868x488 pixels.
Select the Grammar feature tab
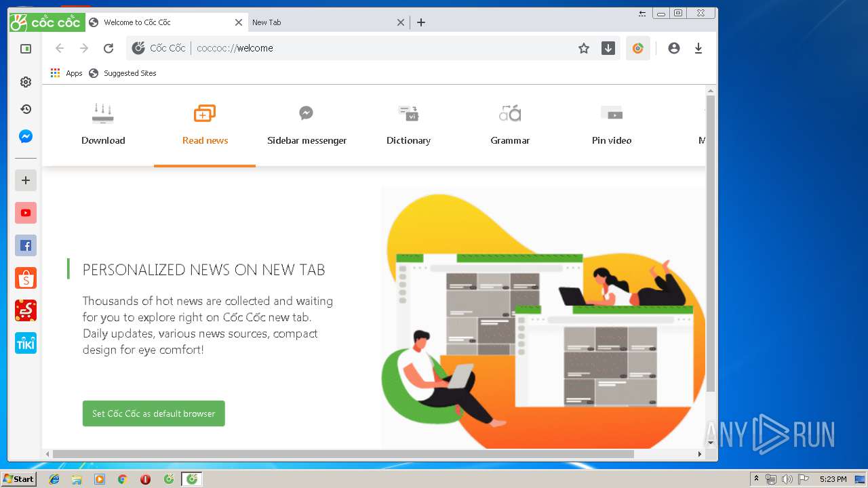coord(510,125)
